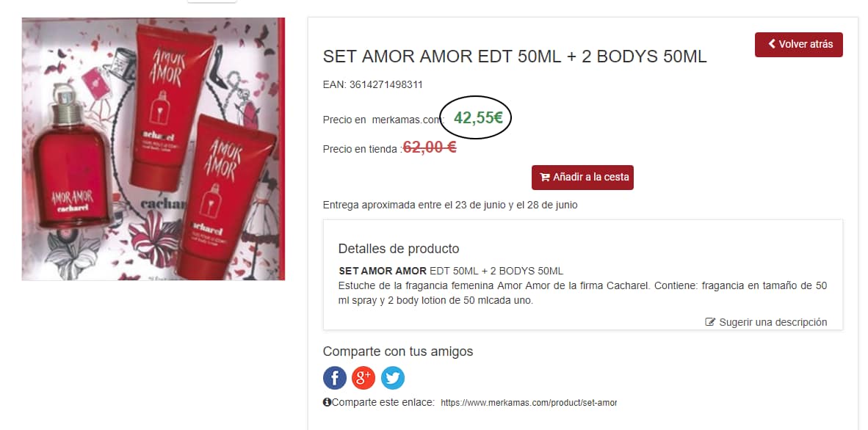Screen dimensions: 868x430
Task: Share the product on Twitter
Action: point(392,378)
